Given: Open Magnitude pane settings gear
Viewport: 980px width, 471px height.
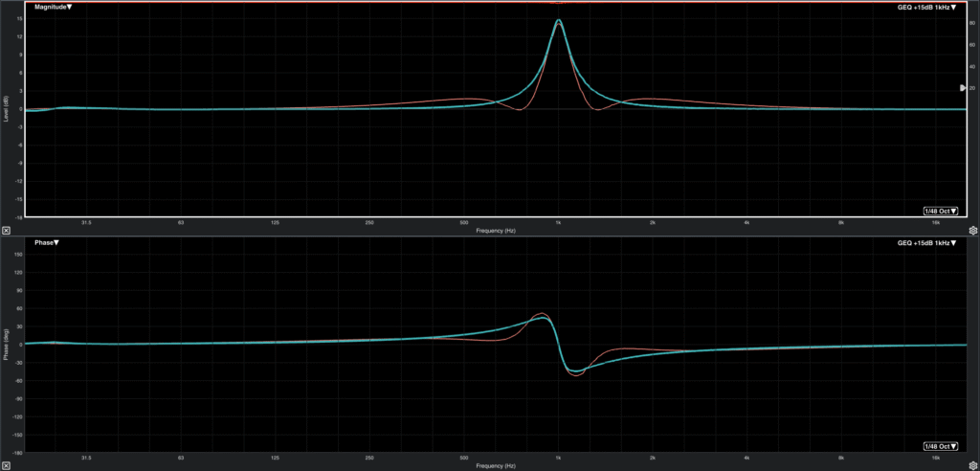Looking at the screenshot, I should click(x=972, y=230).
